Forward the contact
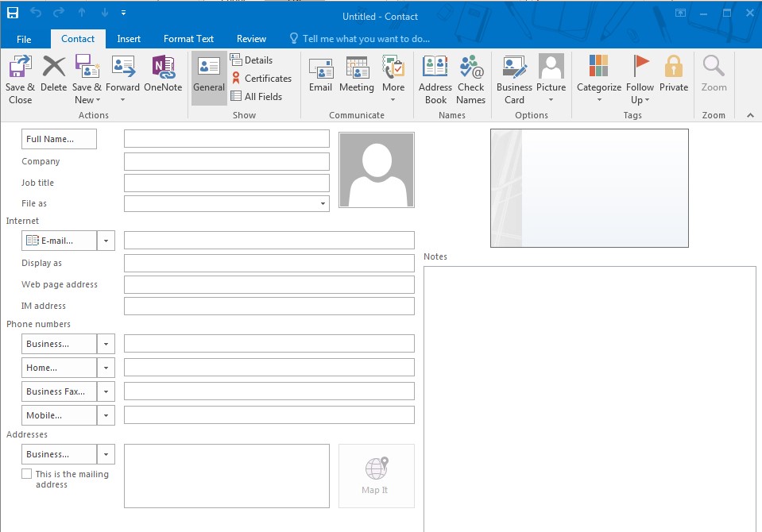The width and height of the screenshot is (762, 532). (x=122, y=79)
